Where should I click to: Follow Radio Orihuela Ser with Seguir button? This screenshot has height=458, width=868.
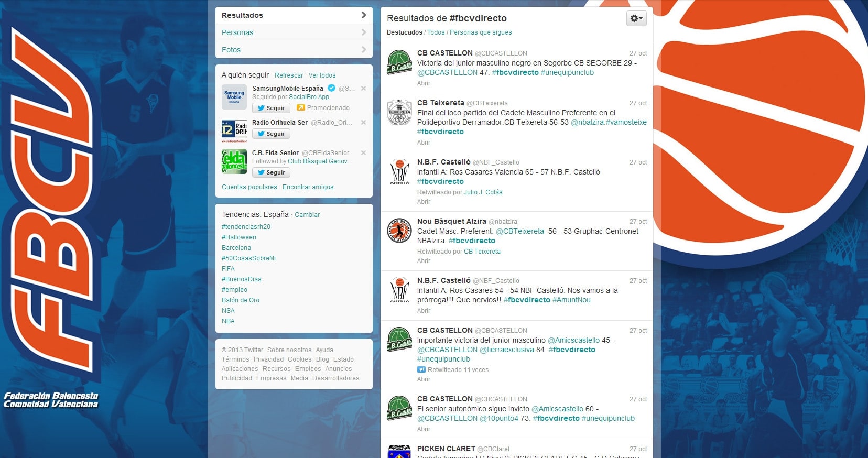pyautogui.click(x=271, y=134)
